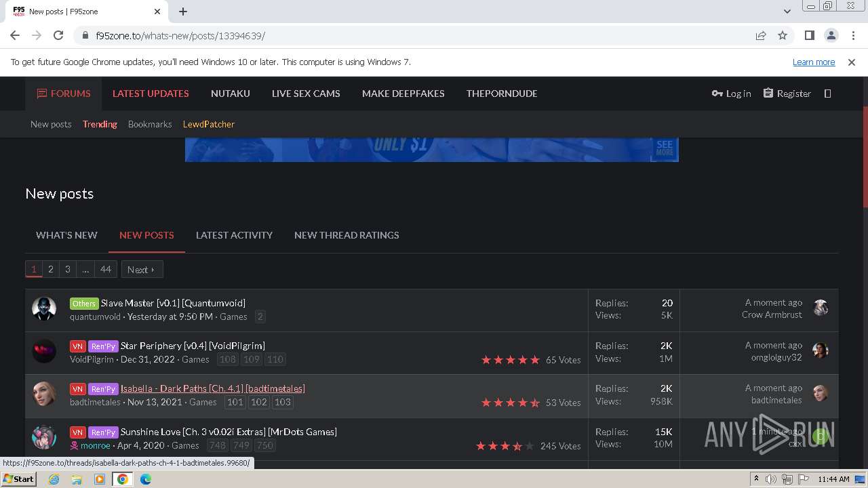Go to page 2 of new posts
This screenshot has width=868, height=488.
pyautogui.click(x=50, y=269)
